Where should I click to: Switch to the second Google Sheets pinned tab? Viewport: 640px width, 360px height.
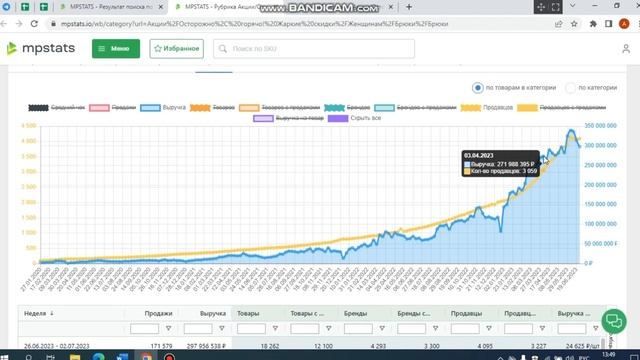coord(44,7)
